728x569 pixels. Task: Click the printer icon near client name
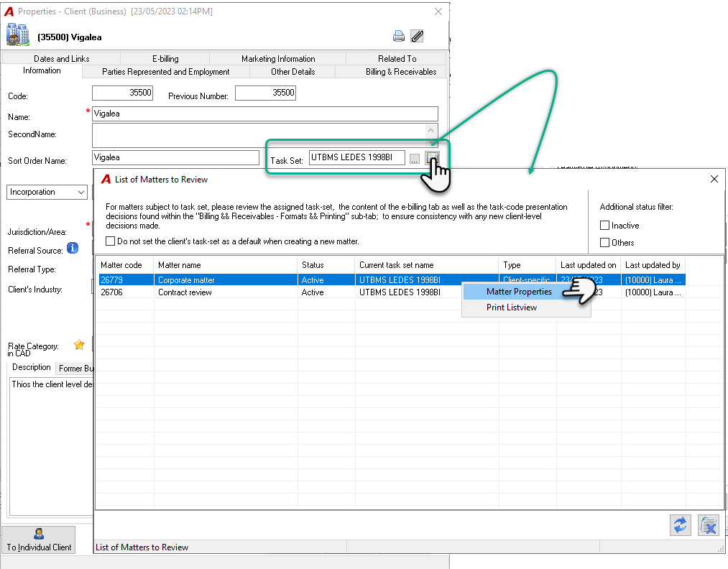coord(398,36)
